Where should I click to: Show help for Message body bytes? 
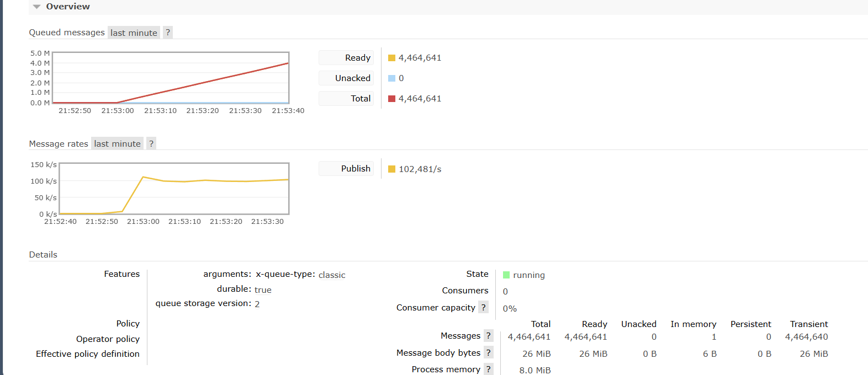(489, 353)
